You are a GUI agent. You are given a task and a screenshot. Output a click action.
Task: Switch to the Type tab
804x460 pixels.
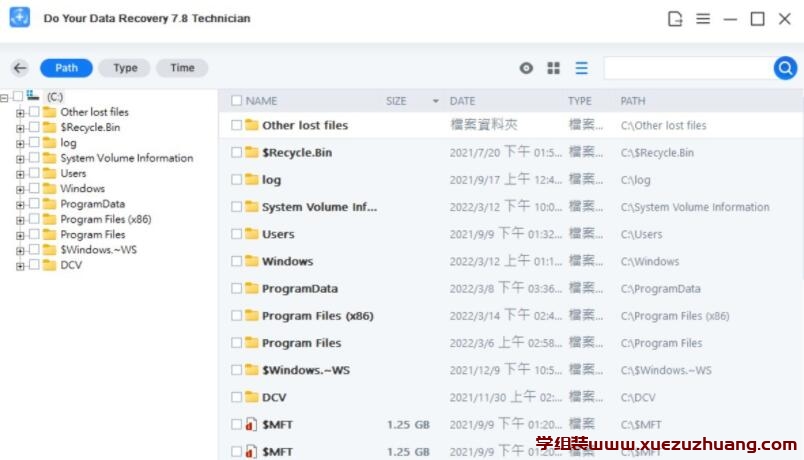point(125,68)
